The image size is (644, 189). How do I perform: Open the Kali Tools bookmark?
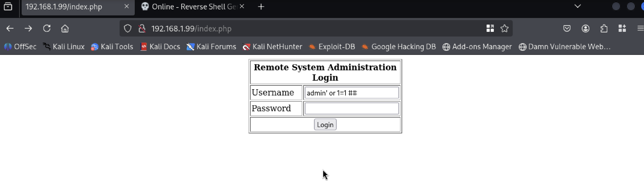[112, 47]
